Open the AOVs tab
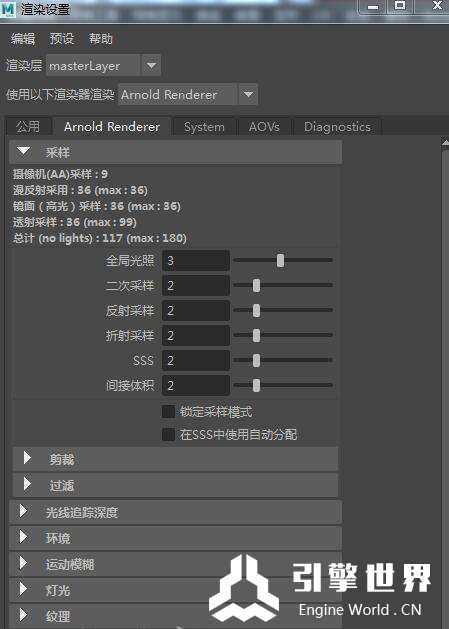The width and height of the screenshot is (449, 629). (264, 127)
